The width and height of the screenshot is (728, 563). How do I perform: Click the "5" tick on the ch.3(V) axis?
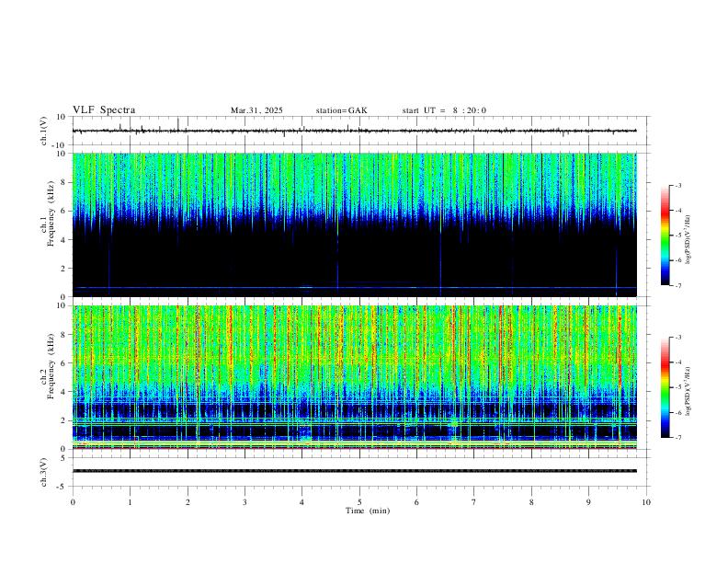click(64, 457)
